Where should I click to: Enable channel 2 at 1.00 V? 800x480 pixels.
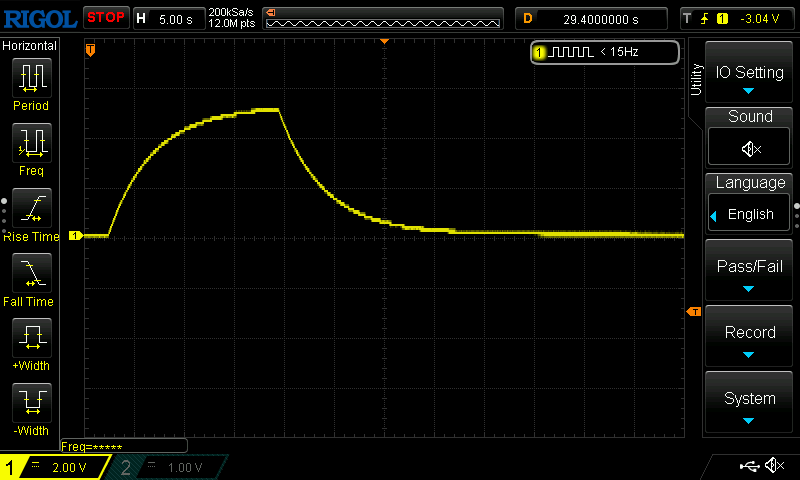tap(170, 467)
